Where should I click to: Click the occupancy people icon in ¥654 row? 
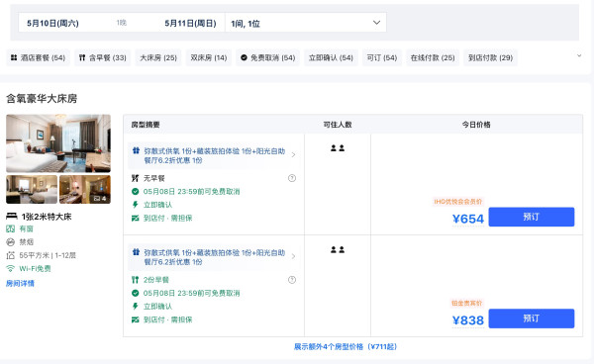click(338, 148)
